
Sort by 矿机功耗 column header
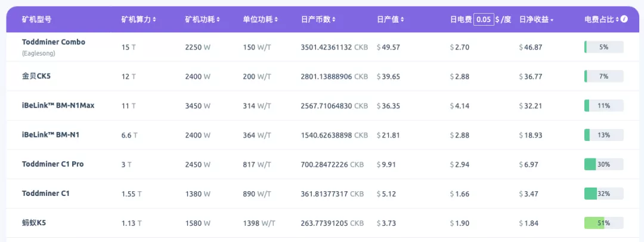203,19
